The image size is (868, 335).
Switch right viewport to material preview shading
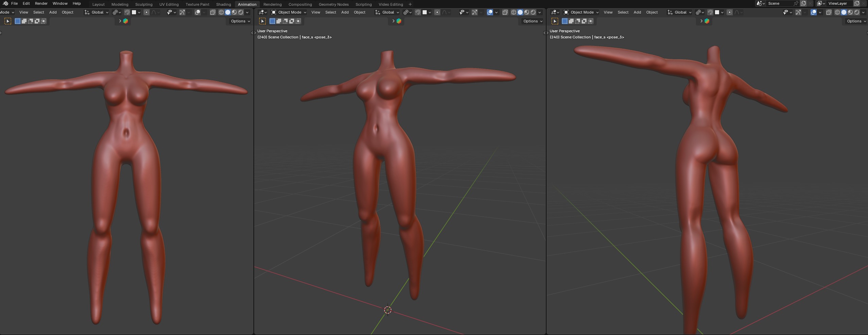click(x=850, y=12)
